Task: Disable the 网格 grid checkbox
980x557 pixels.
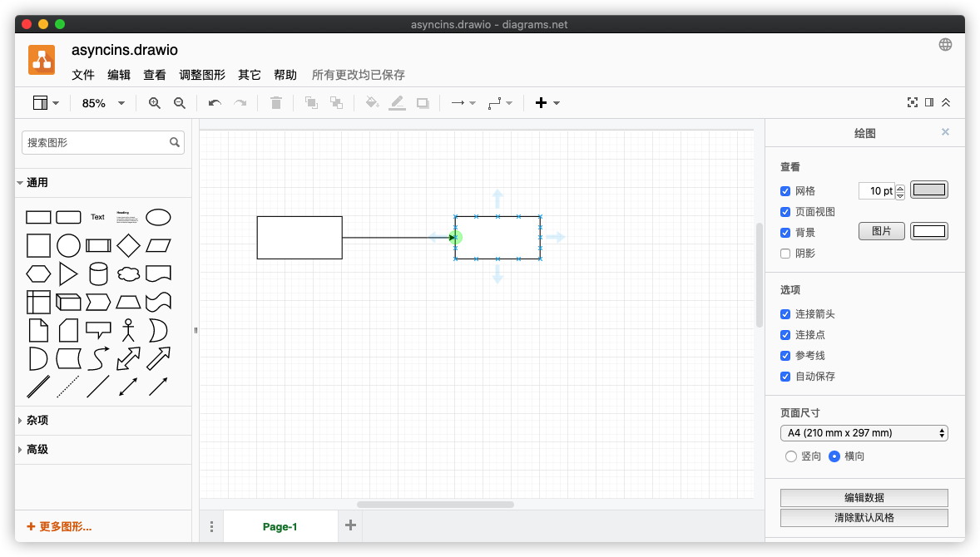Action: [x=785, y=191]
